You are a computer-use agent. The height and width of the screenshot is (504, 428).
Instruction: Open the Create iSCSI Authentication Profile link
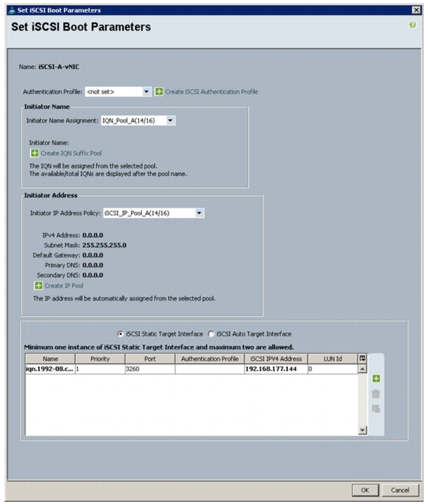(211, 91)
